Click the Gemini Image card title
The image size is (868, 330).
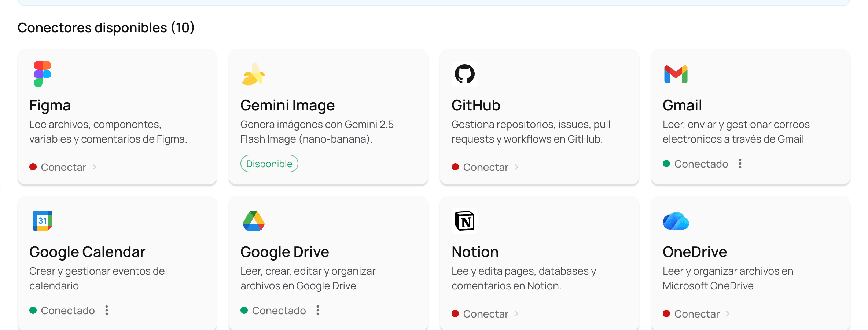[287, 106]
